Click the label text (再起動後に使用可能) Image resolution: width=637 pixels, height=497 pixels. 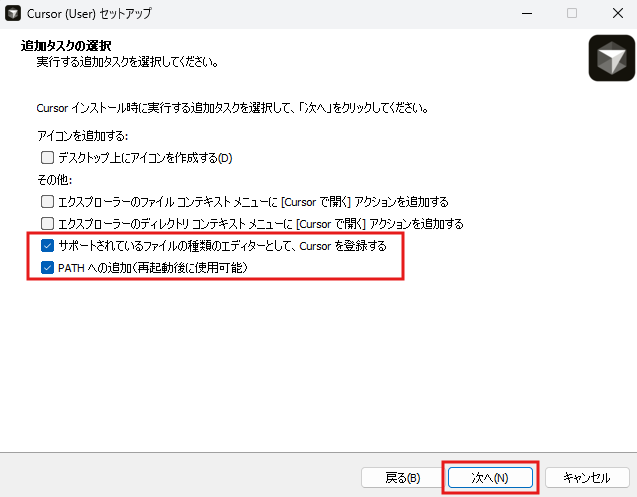click(190, 268)
